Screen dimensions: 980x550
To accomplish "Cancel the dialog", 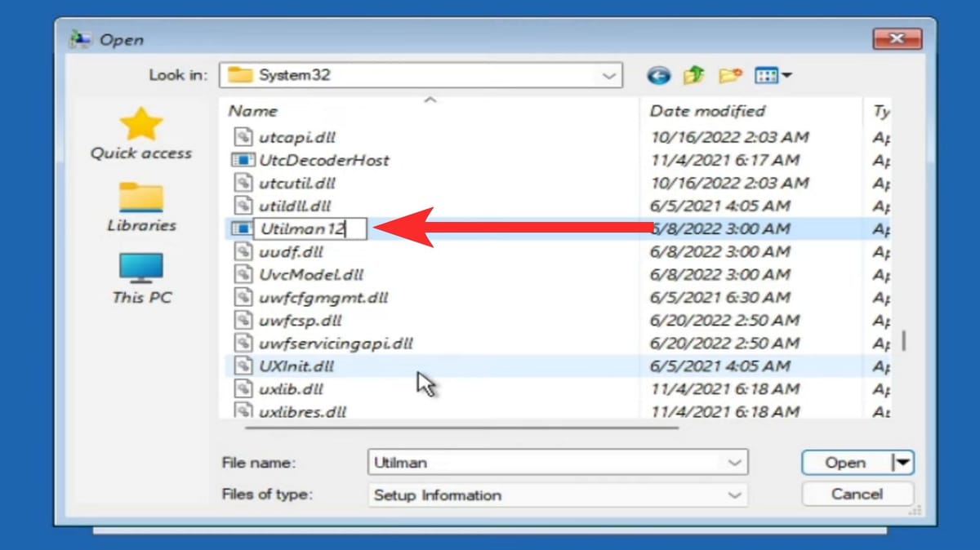I will point(857,494).
